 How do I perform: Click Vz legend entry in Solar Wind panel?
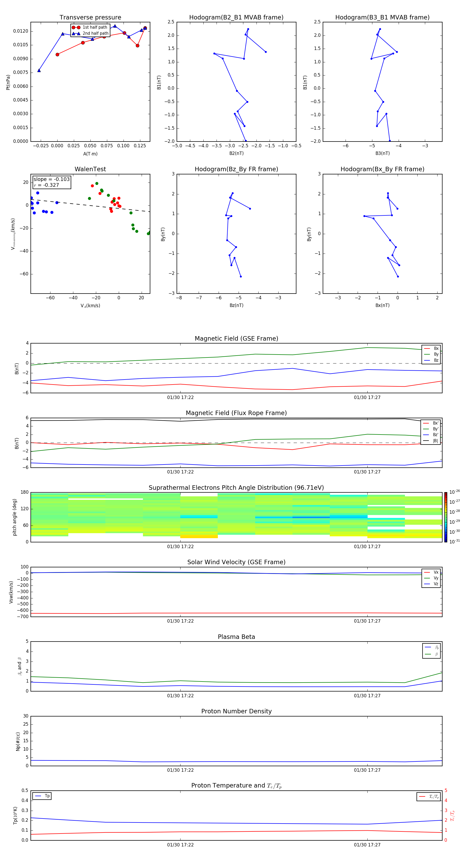(x=431, y=584)
